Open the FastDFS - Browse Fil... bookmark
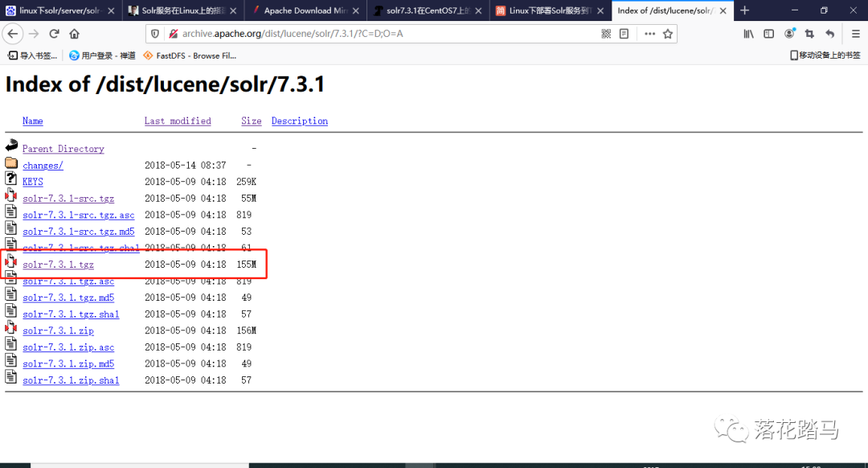 190,55
